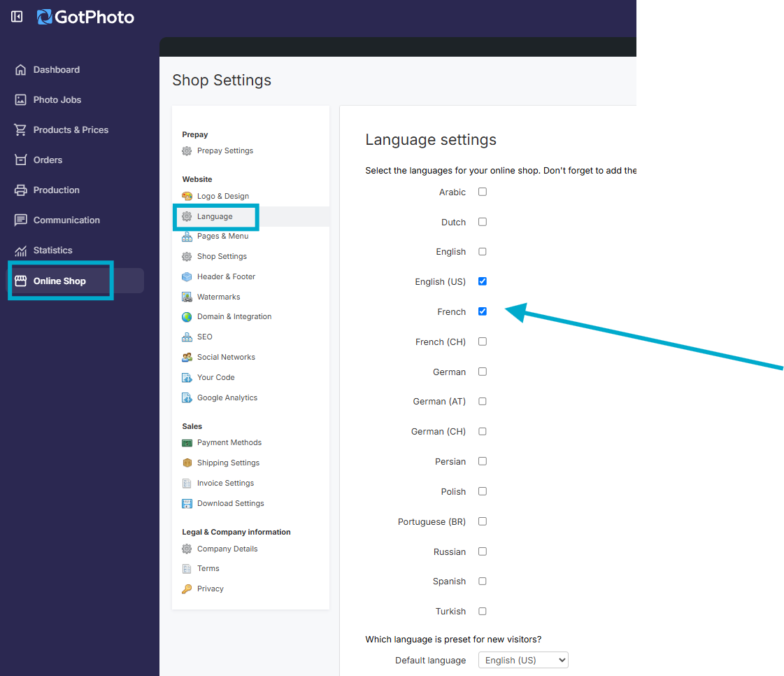Tick the German (CH) checkbox
Screen dimensions: 784x676
[483, 431]
